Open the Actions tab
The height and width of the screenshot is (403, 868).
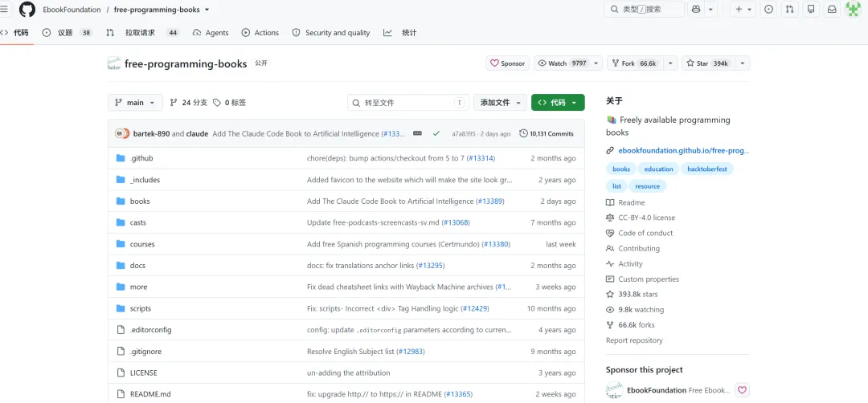(x=260, y=33)
